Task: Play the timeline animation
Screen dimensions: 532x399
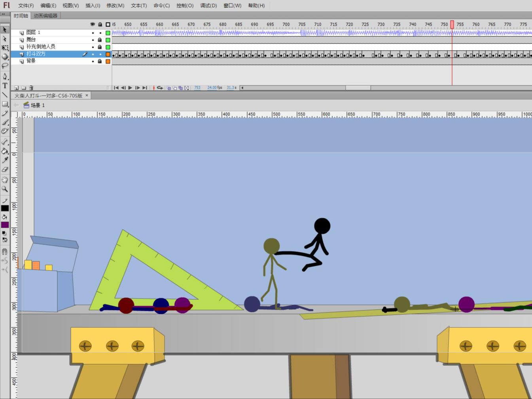Action: coord(130,88)
